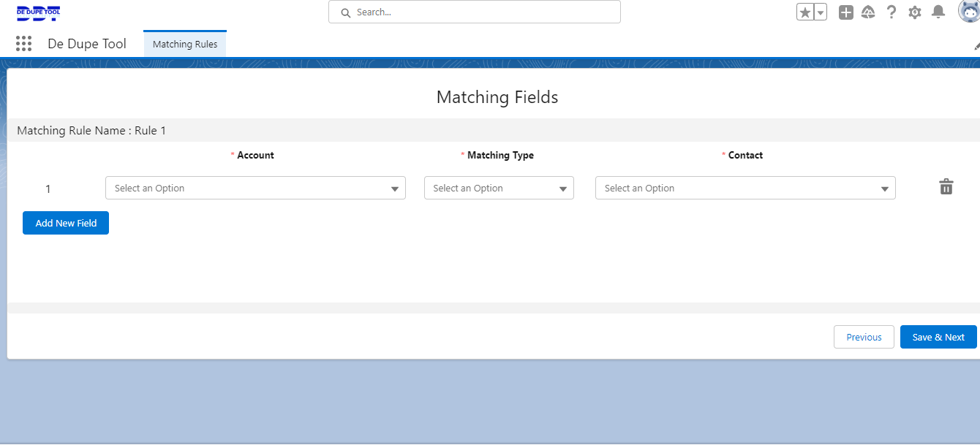Open the user profile avatar
The height and width of the screenshot is (445, 980).
coord(968,12)
